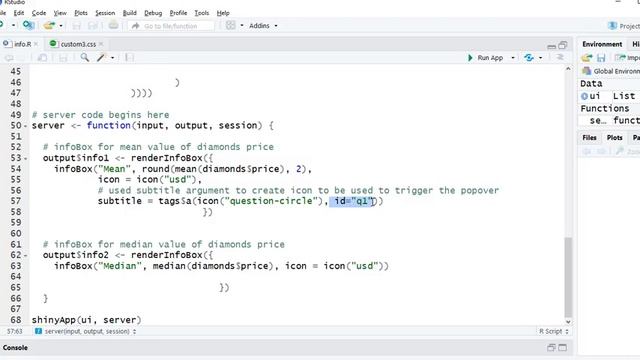Image resolution: width=640 pixels, height=360 pixels.
Task: Click the green Run App play icon
Action: tap(470, 58)
